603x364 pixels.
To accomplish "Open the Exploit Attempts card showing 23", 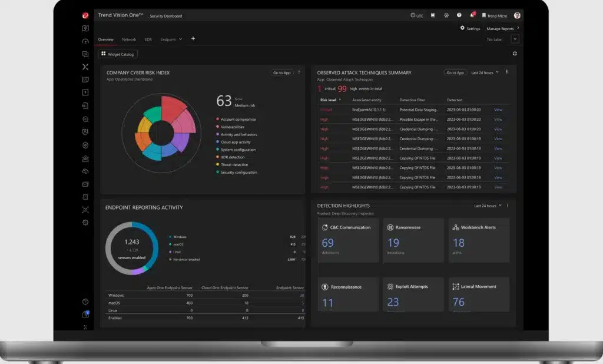I will (413, 294).
